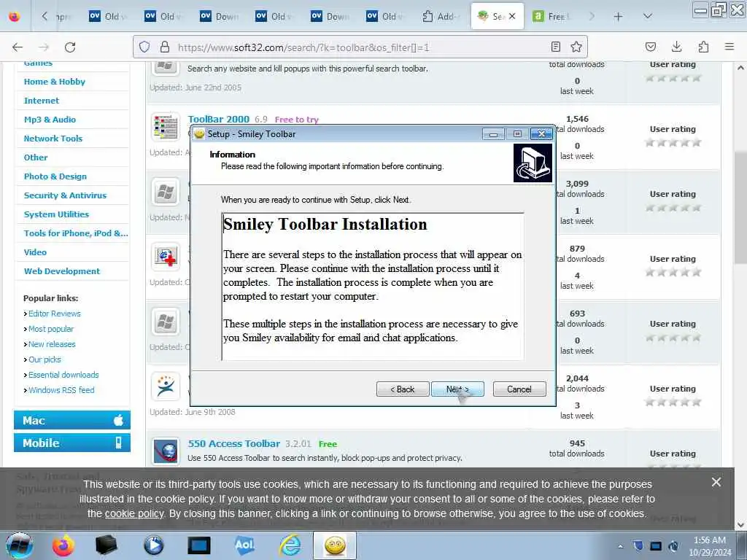
Task: Open AOL from taskbar
Action: pos(244,545)
